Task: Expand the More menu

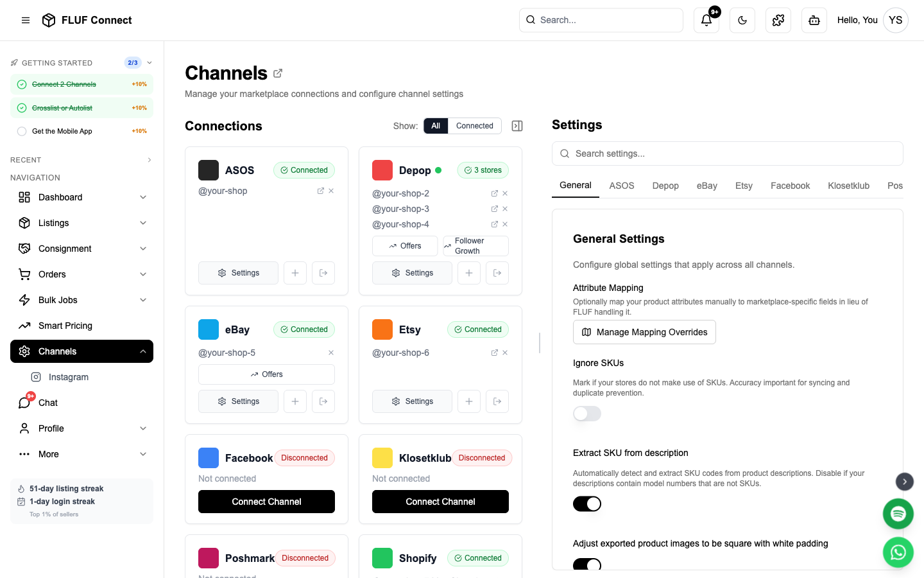Action: [x=143, y=454]
